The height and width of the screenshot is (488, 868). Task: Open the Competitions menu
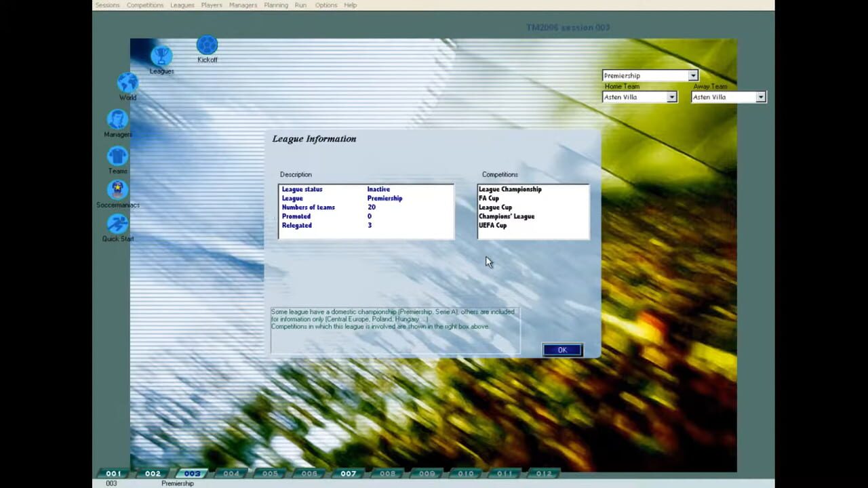pos(144,5)
